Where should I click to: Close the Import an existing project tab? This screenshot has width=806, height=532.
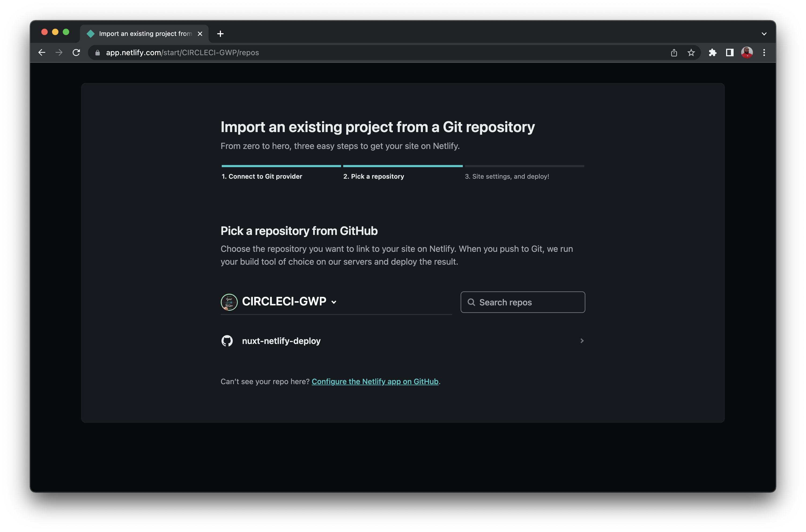[200, 33]
